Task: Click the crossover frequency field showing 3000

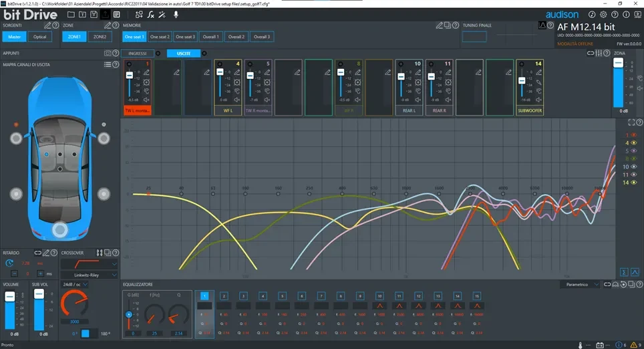Action: tap(74, 322)
